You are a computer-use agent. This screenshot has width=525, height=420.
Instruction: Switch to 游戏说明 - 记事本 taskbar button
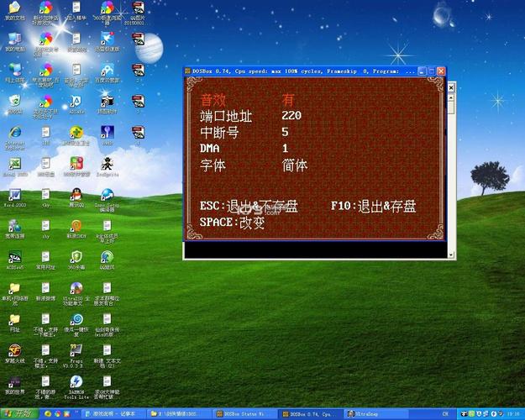113,414
